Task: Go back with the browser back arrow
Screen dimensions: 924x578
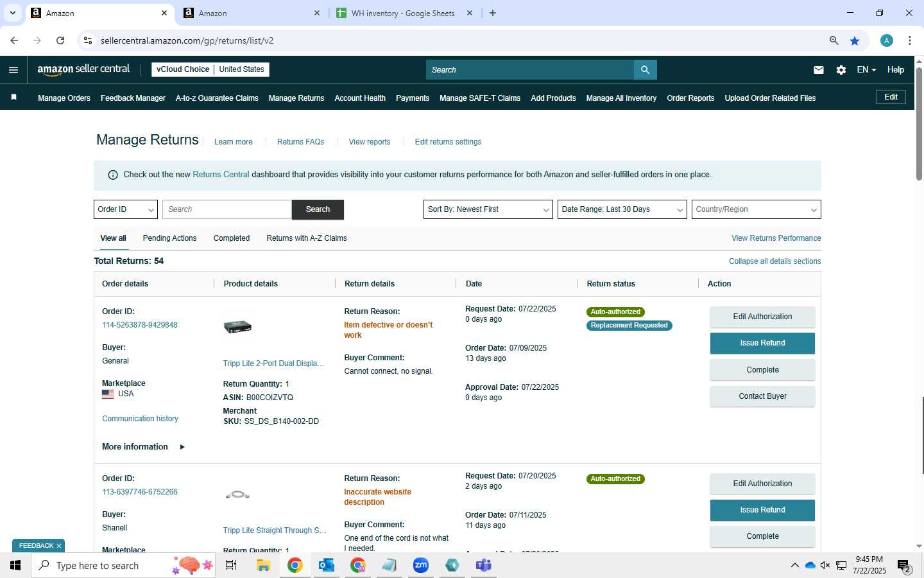Action: 14,40
